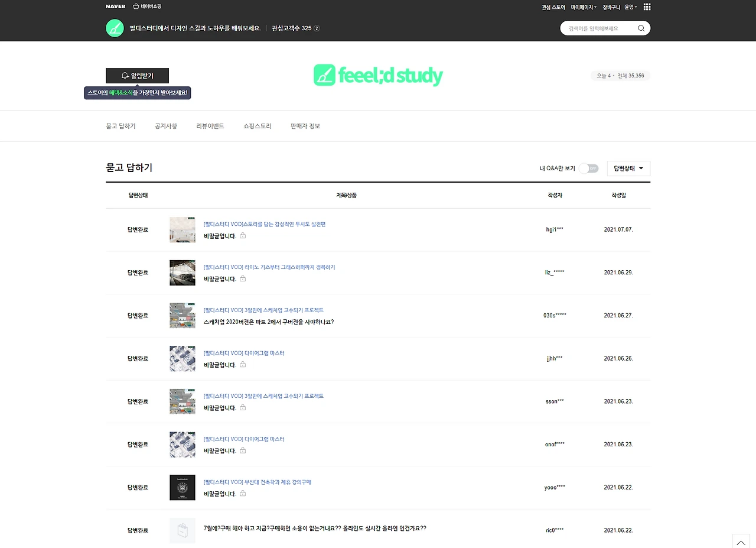Click the bell icon on 알림받기 button

[125, 76]
